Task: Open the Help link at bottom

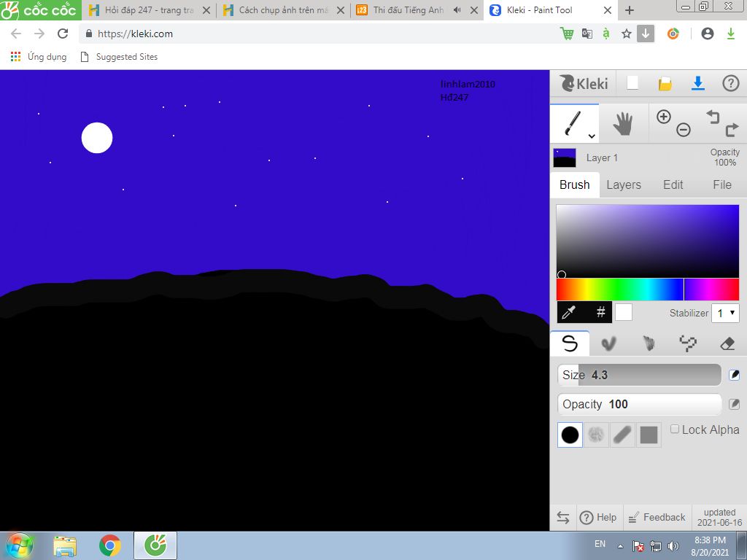Action: [x=598, y=518]
